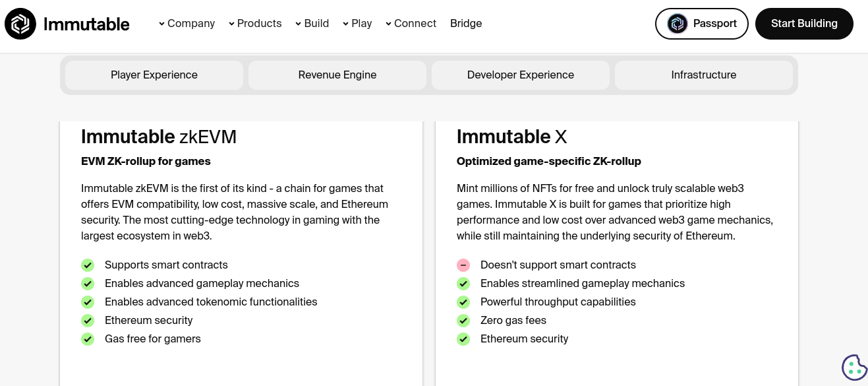Screen dimensions: 868x386
Task: Expand the Products dropdown menu
Action: point(255,24)
